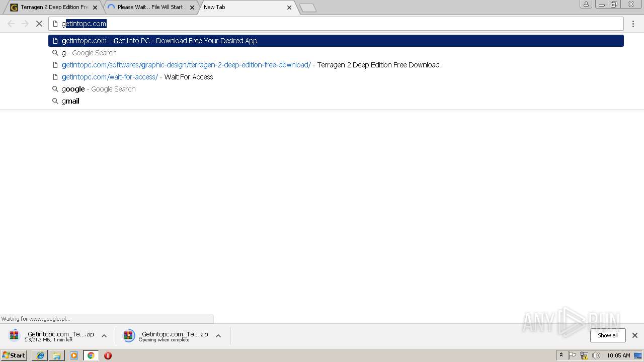Open the network tray icon
This screenshot has height=362, width=644.
(584, 355)
